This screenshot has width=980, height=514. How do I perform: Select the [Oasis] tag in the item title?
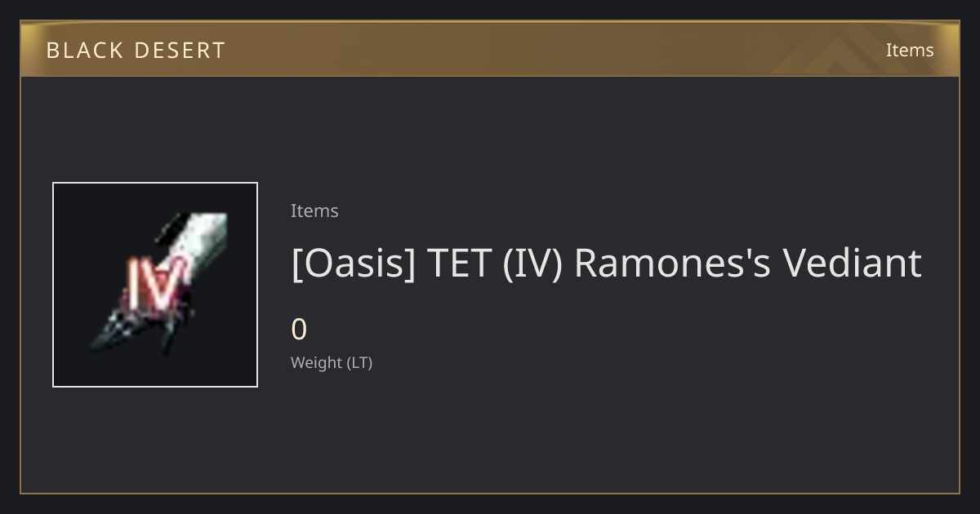pyautogui.click(x=354, y=264)
